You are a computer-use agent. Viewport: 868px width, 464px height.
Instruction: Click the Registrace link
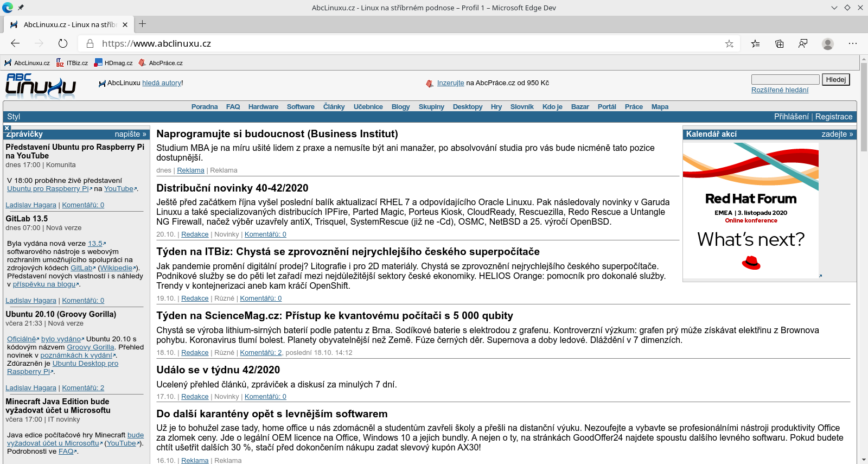(x=834, y=117)
